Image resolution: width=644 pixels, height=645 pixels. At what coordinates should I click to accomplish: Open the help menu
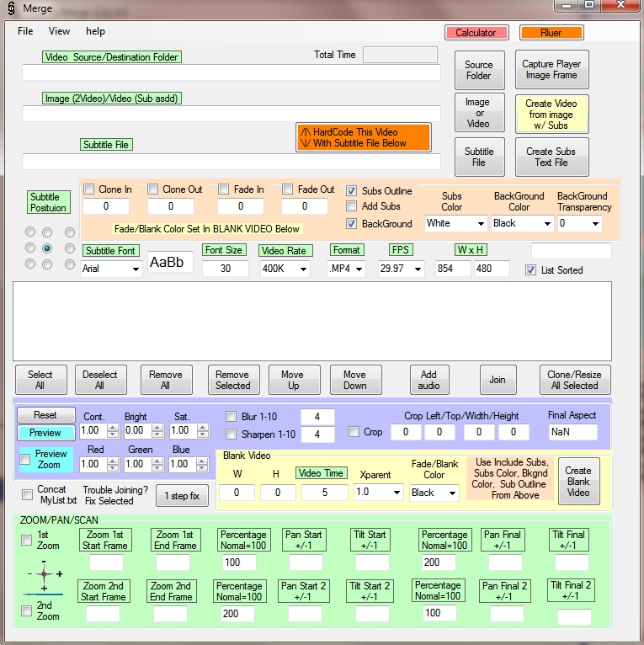click(x=95, y=31)
